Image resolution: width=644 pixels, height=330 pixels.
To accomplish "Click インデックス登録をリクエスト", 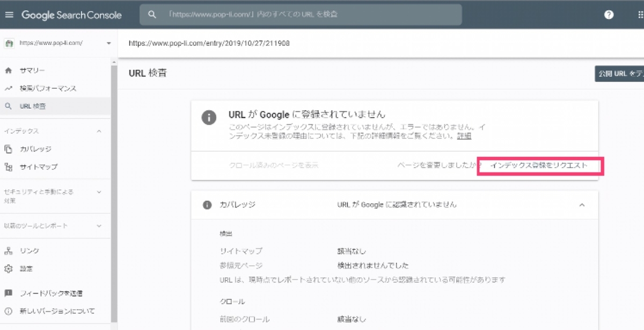I will click(x=539, y=166).
